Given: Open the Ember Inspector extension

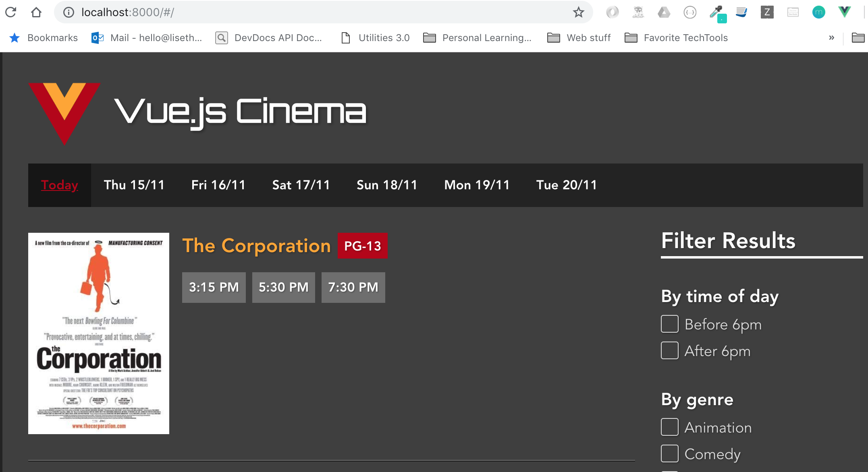Looking at the screenshot, I should 638,12.
